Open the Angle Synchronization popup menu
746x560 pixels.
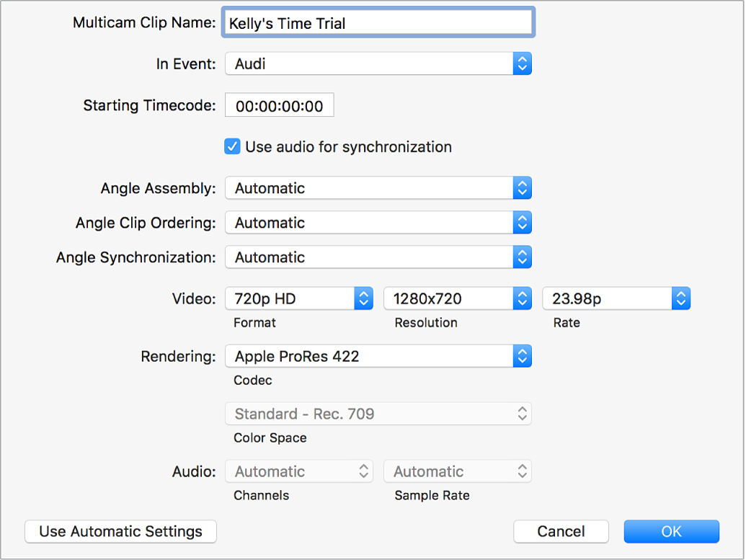tap(378, 257)
